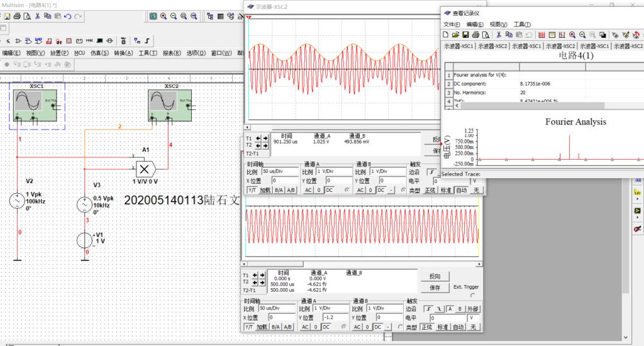Enable Y/T mode on upper oscilloscope XSC2
Viewport: 644px width, 346px height.
pos(252,190)
